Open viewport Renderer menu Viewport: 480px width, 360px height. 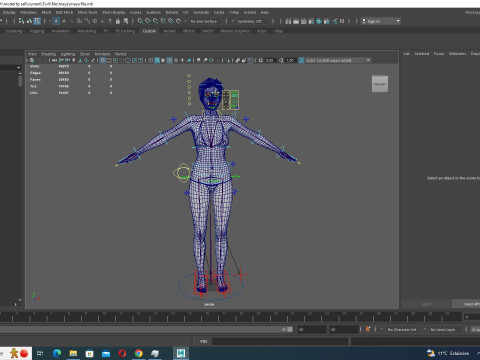[x=102, y=54]
